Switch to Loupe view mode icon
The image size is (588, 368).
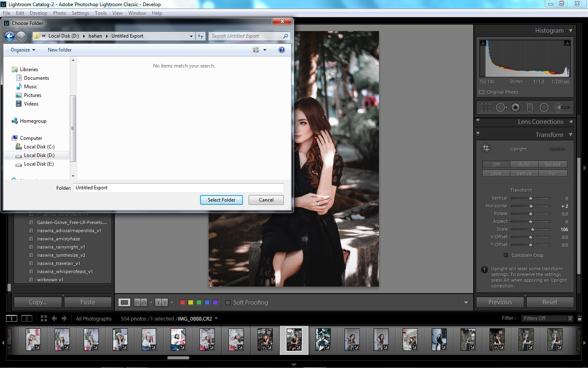[x=125, y=303]
